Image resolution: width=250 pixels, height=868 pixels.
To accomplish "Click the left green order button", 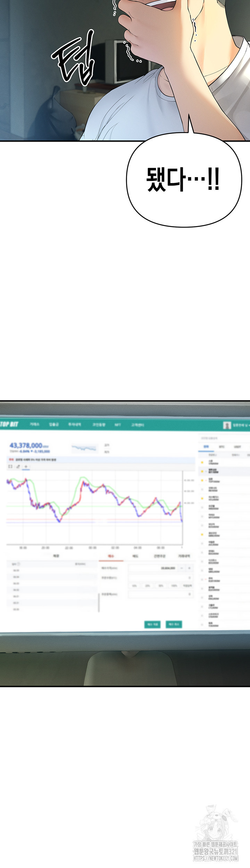I will click(152, 624).
